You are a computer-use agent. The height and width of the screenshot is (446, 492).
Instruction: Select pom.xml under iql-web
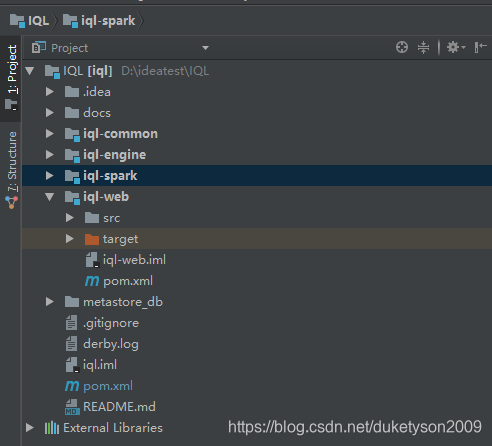click(128, 281)
